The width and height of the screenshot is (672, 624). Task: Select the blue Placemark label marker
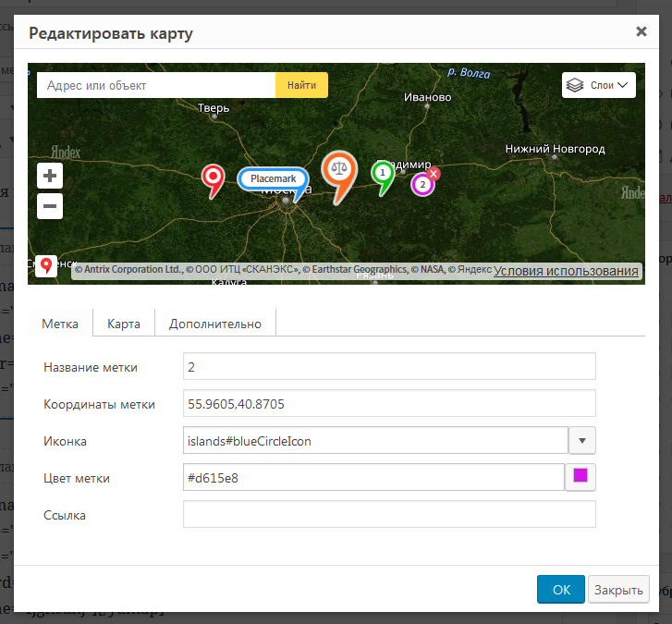click(x=273, y=178)
